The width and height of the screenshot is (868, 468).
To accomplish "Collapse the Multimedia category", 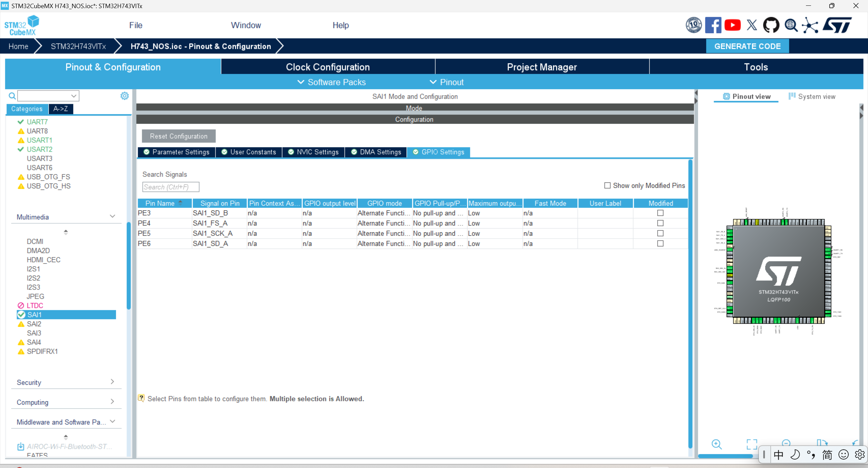I will coord(113,216).
